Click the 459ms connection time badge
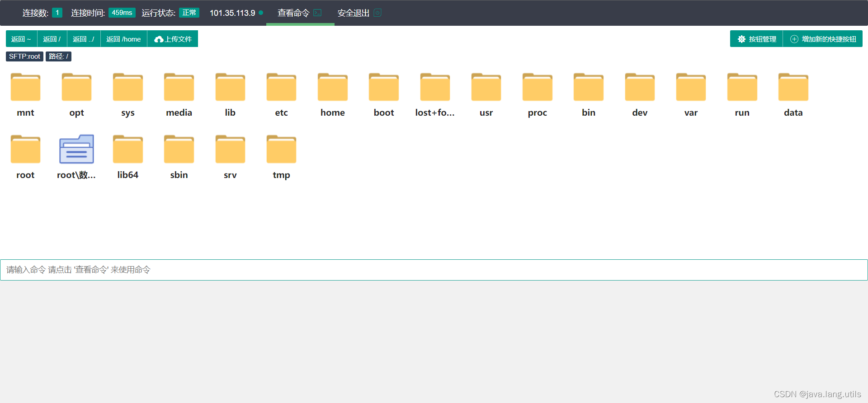The height and width of the screenshot is (403, 868). [x=122, y=13]
